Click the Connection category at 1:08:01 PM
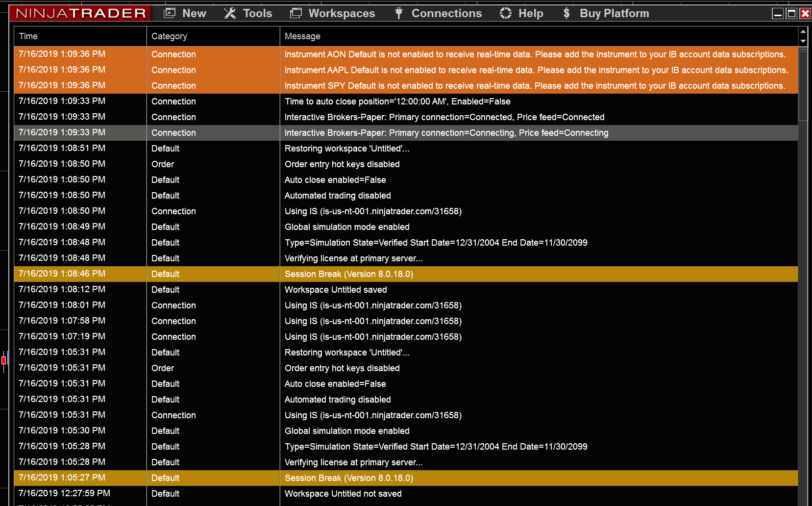The image size is (812, 506). click(173, 305)
